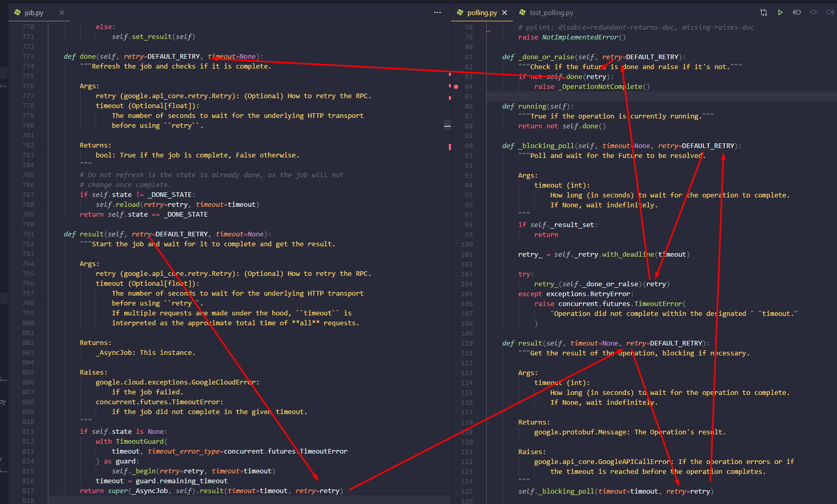
Task: Click line number 110 in polling.py gutter
Action: tap(467, 343)
